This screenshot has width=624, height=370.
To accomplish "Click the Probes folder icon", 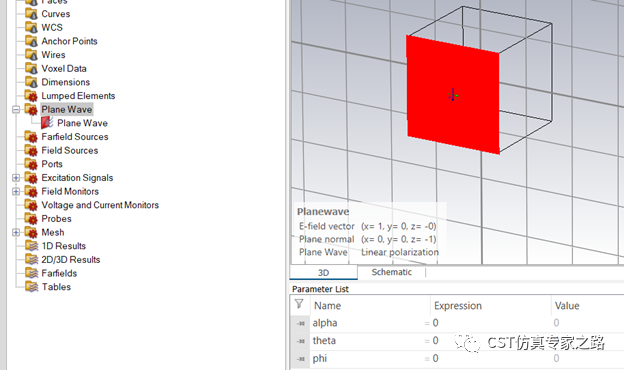I will click(x=31, y=219).
